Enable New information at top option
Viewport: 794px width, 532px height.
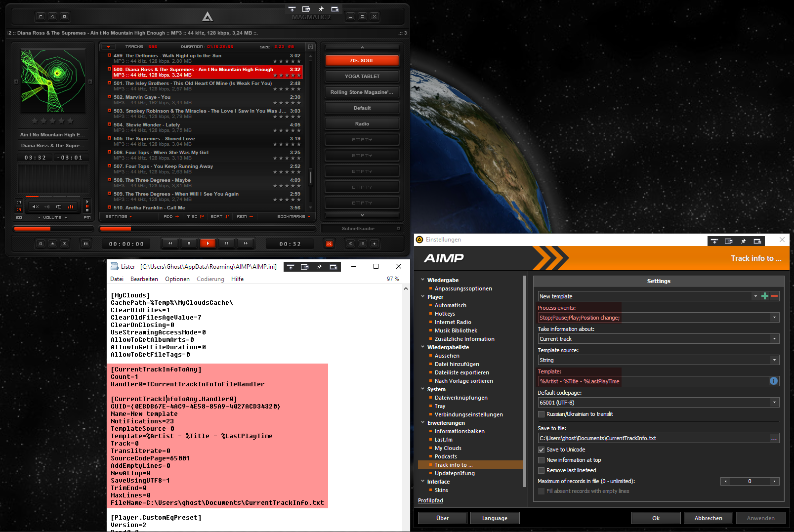coord(542,460)
